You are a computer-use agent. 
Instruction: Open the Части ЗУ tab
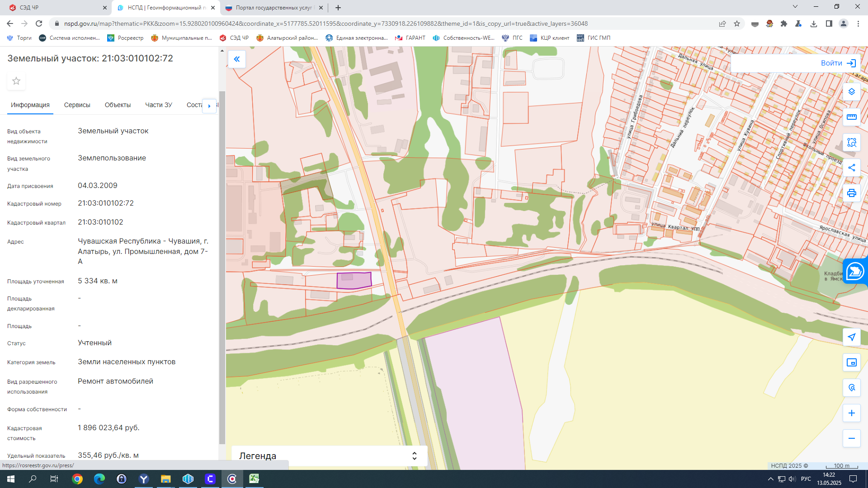159,105
